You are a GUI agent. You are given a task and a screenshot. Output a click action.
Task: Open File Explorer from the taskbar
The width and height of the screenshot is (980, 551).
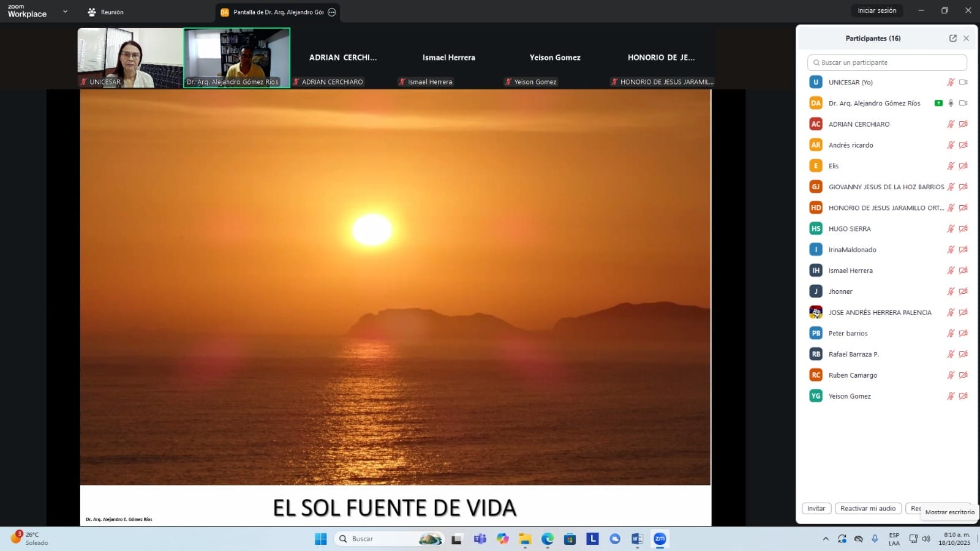(x=525, y=539)
